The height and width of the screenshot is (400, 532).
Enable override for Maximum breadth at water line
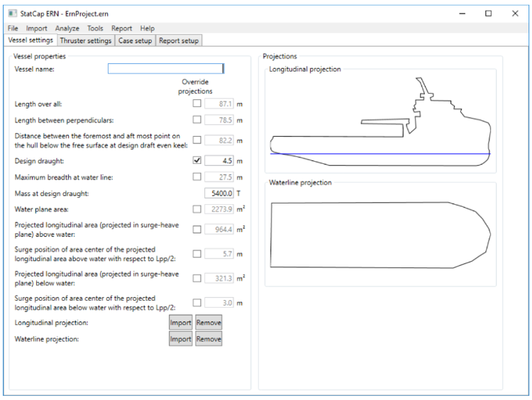pos(197,176)
